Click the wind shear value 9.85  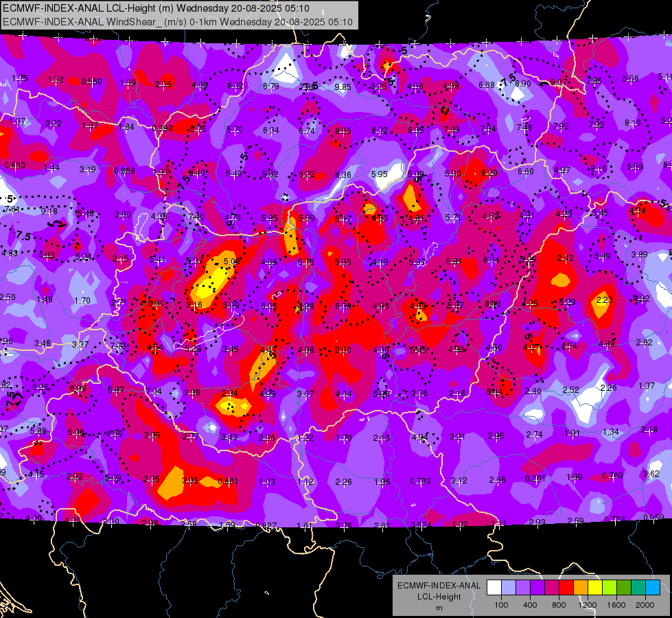pos(343,87)
